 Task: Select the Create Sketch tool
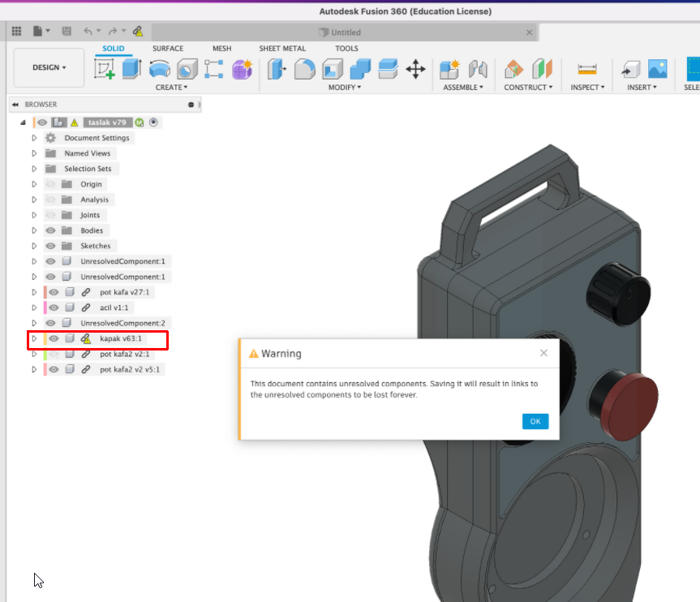(105, 69)
